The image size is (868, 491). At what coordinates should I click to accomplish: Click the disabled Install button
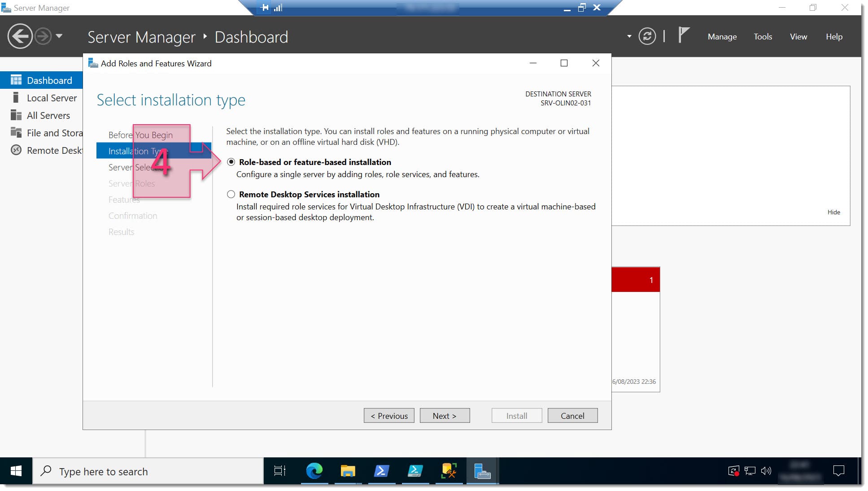point(517,416)
